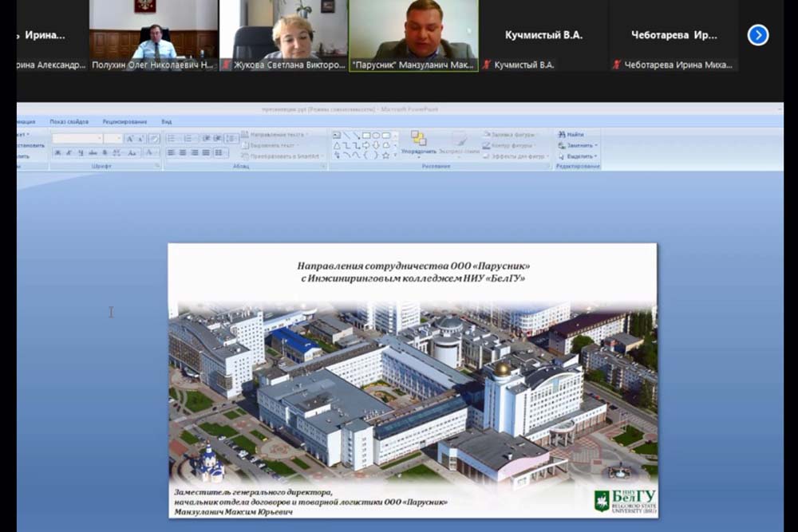
Task: Select Манзуланич's video thumbnail
Action: coord(413,35)
